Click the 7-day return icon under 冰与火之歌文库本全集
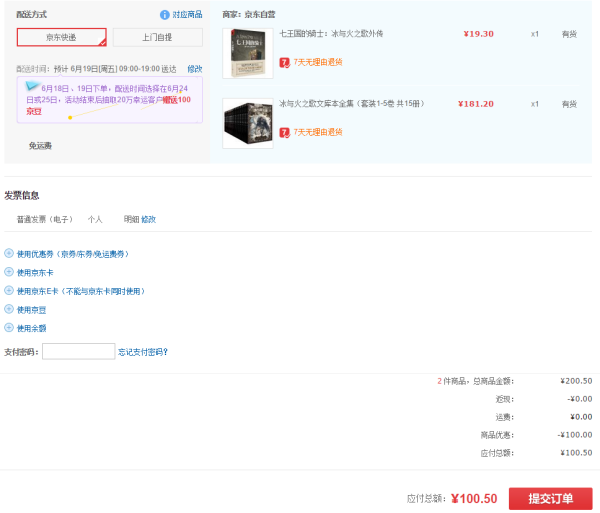This screenshot has width=600, height=513. 285,132
